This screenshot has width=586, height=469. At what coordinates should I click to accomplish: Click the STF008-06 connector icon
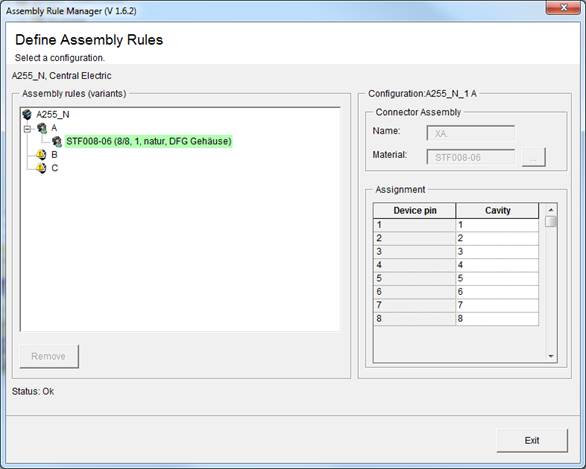pos(57,141)
